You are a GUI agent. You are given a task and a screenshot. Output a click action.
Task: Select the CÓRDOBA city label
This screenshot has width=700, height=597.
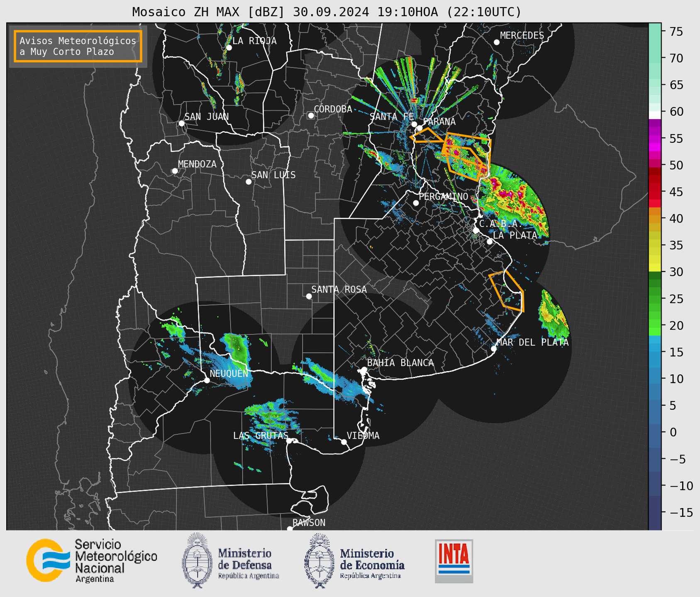pos(333,109)
